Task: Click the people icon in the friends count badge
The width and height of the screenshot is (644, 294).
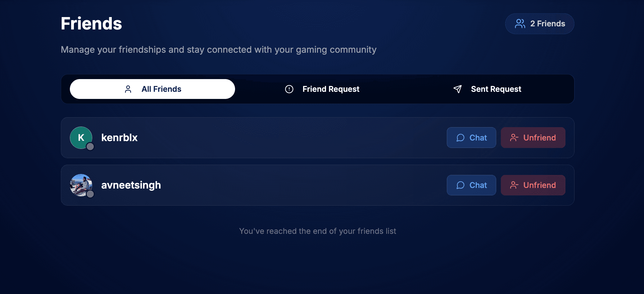Action: coord(520,24)
